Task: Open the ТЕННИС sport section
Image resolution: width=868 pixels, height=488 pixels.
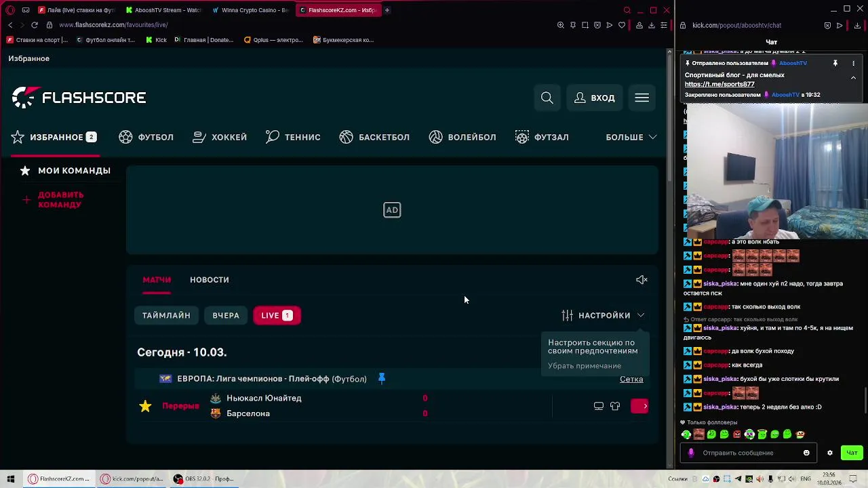Action: [293, 137]
